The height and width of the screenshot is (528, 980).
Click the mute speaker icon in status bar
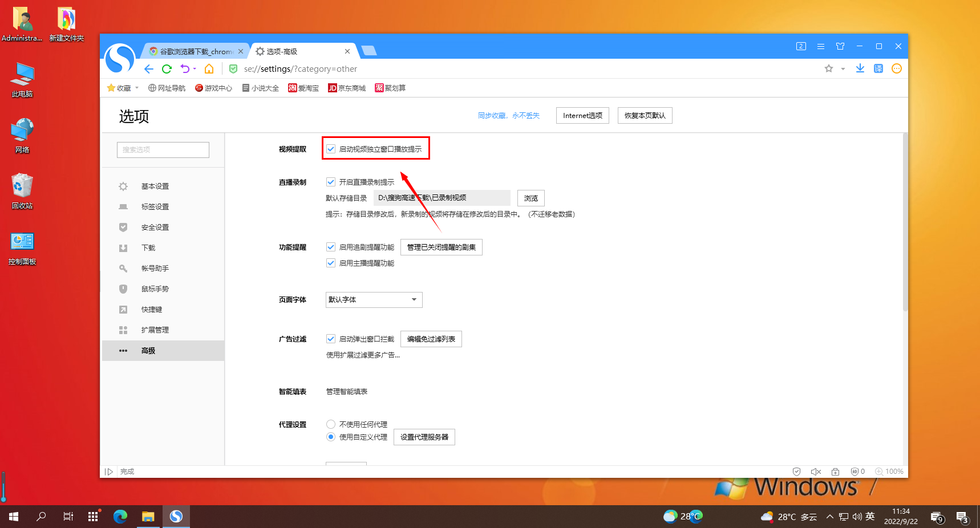click(x=816, y=472)
